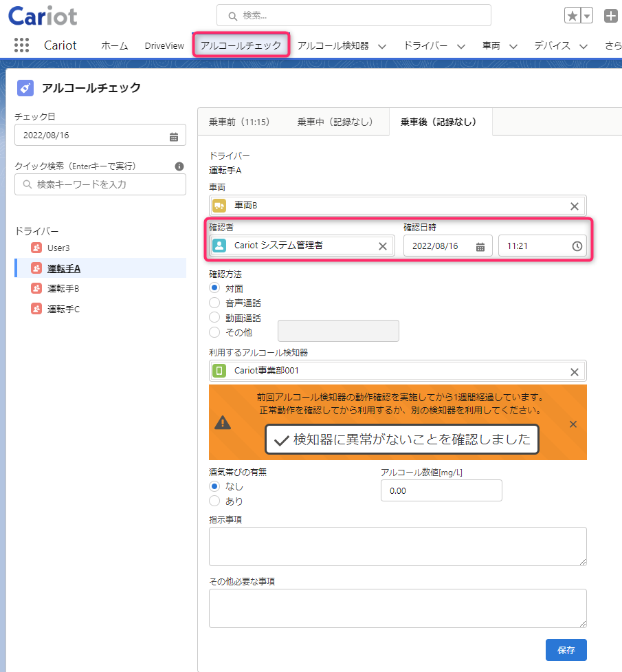Click the その他必要な事項 text area
Screen dimensions: 622x672
397,609
